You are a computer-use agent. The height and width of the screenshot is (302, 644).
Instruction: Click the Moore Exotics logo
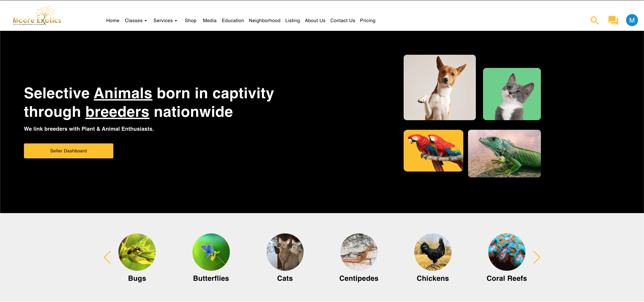[37, 15]
